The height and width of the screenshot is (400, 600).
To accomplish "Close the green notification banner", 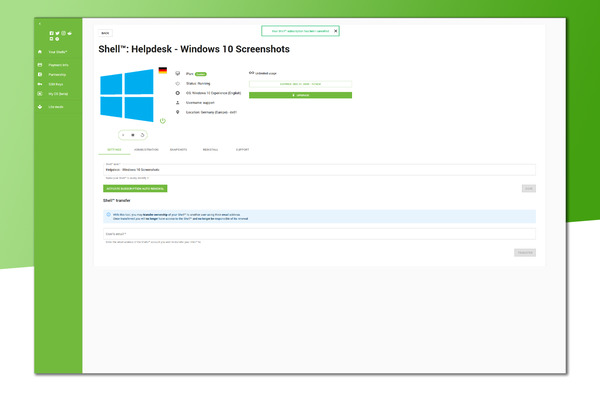I will pyautogui.click(x=336, y=31).
